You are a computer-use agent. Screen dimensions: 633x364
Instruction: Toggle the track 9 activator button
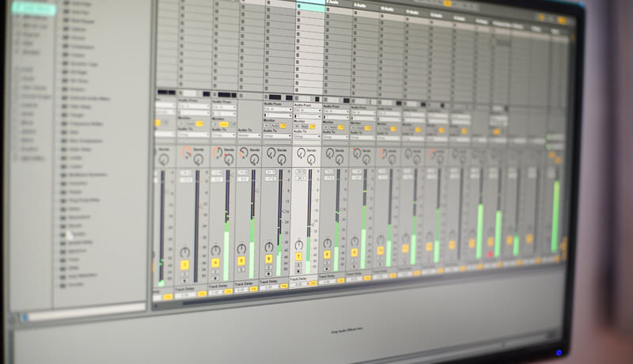click(x=354, y=252)
